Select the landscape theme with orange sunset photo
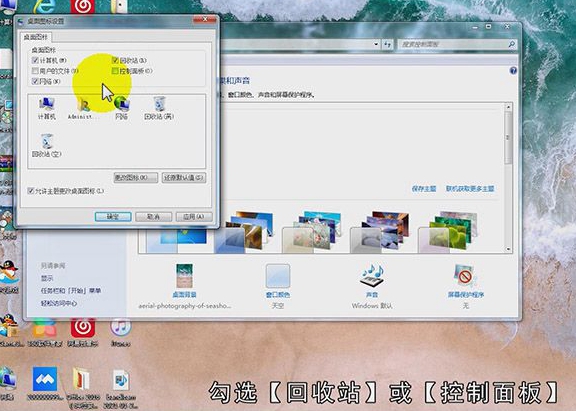The width and height of the screenshot is (576, 411). tap(380, 231)
